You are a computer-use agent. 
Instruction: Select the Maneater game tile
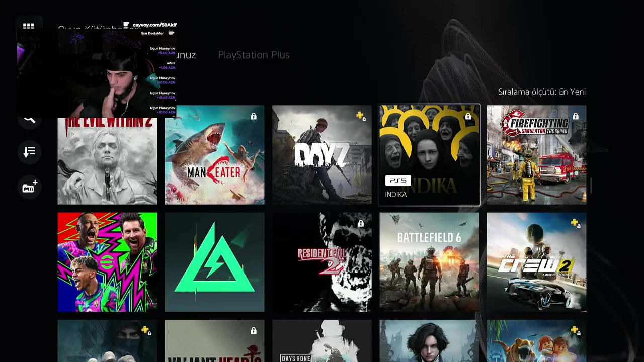(214, 155)
